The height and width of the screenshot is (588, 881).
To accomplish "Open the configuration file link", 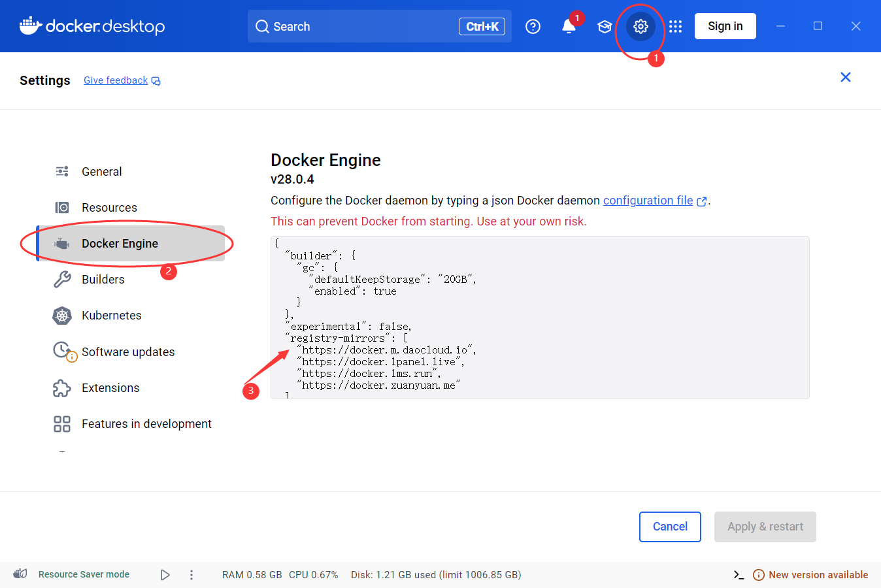I will [x=655, y=201].
